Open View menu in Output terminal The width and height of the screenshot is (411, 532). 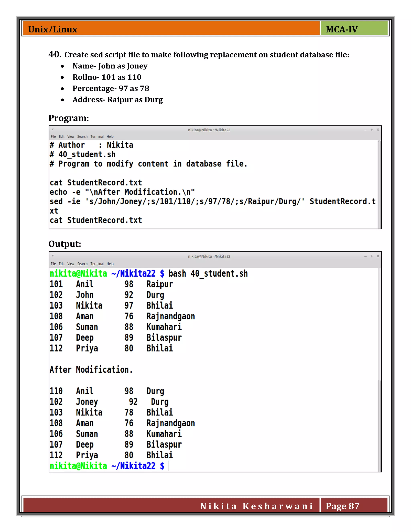pyautogui.click(x=71, y=264)
